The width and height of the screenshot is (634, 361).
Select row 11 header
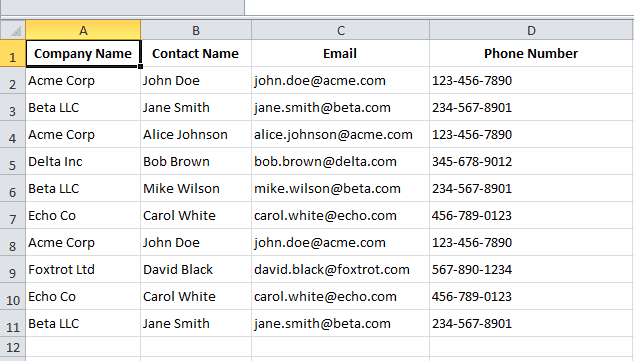[13, 323]
